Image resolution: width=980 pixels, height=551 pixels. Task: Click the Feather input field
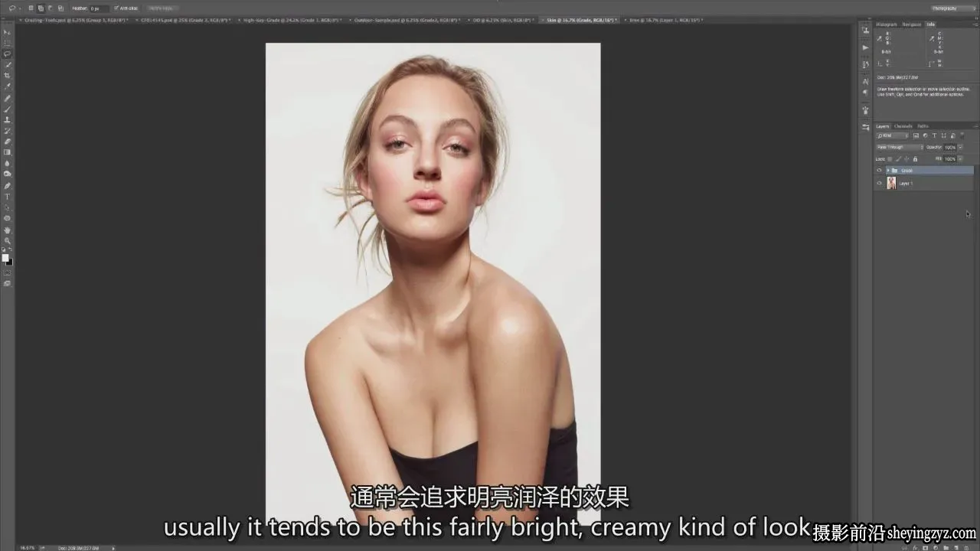(100, 8)
